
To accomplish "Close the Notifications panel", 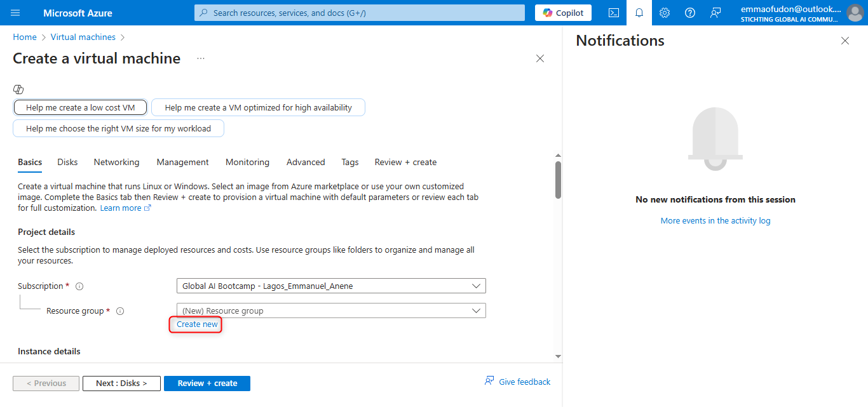I will point(845,41).
